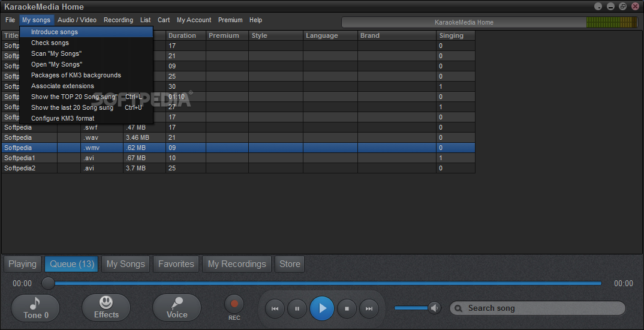This screenshot has width=644, height=330.
Task: Stop the playback
Action: pyautogui.click(x=347, y=308)
